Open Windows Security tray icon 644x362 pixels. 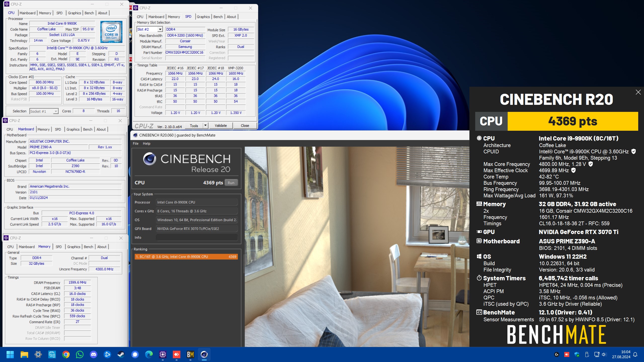pyautogui.click(x=577, y=354)
